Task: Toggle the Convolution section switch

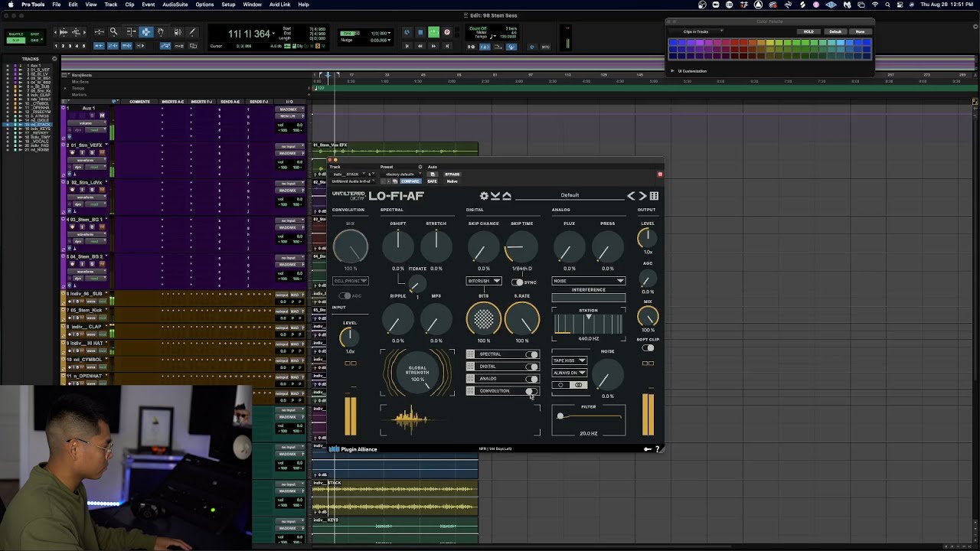Action: [531, 391]
